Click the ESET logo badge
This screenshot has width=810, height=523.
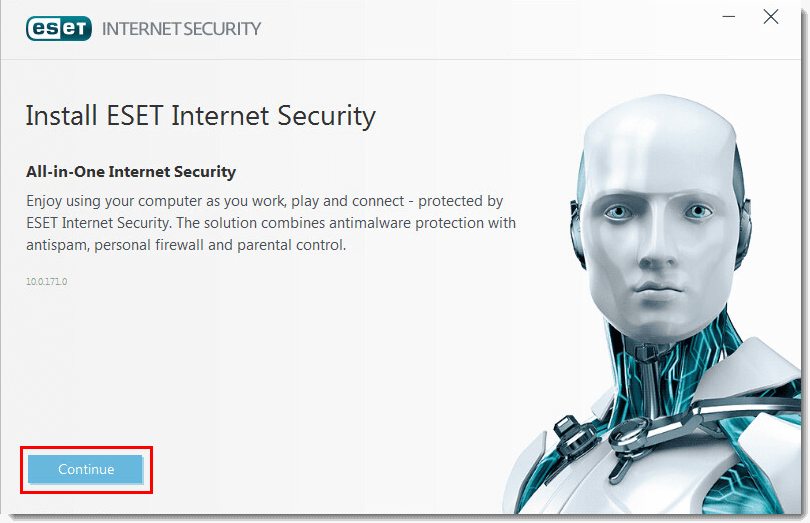[59, 28]
